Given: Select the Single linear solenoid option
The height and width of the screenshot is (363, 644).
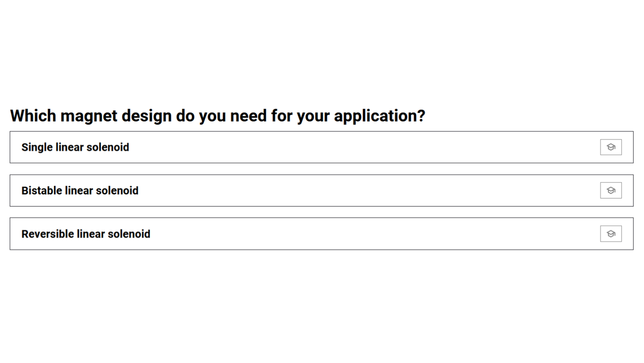Looking at the screenshot, I should (300, 147).
